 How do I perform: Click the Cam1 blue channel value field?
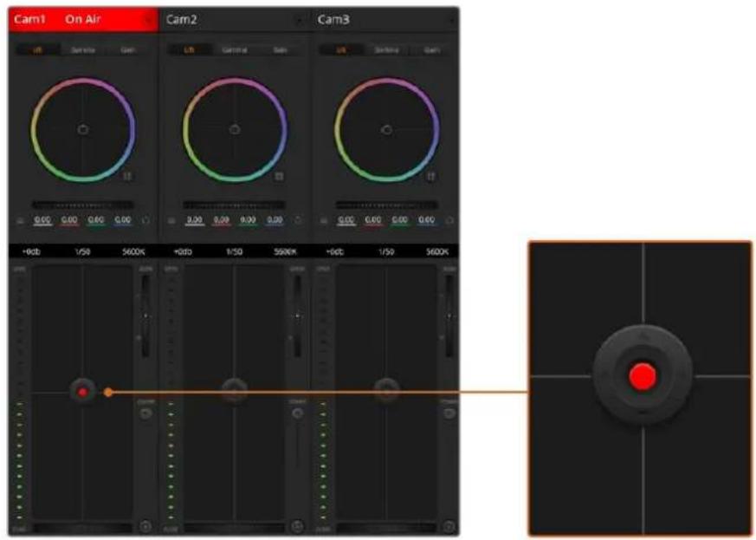pos(122,220)
